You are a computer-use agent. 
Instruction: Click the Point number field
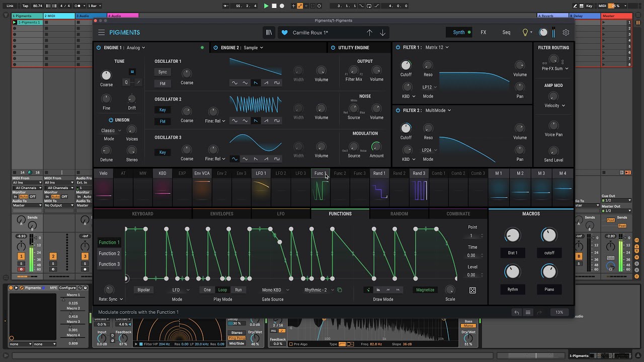(472, 236)
